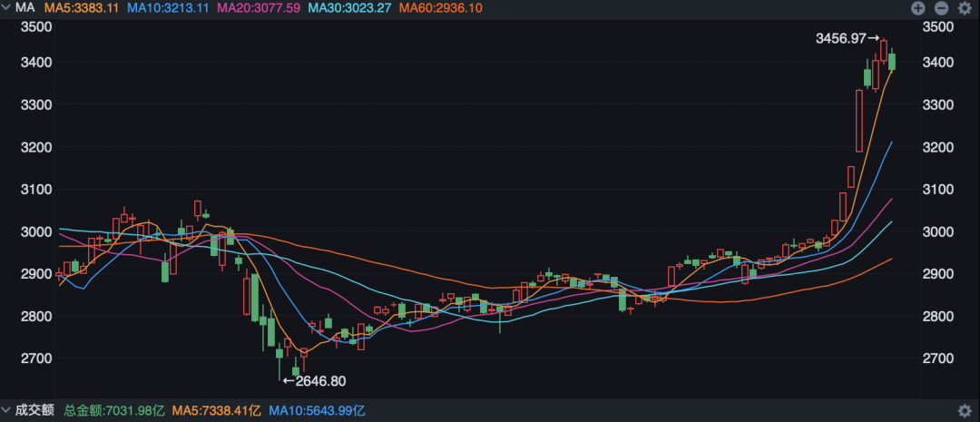This screenshot has height=422, width=980.
Task: Click the volume MA10:5643.99亿 label
Action: click(318, 411)
